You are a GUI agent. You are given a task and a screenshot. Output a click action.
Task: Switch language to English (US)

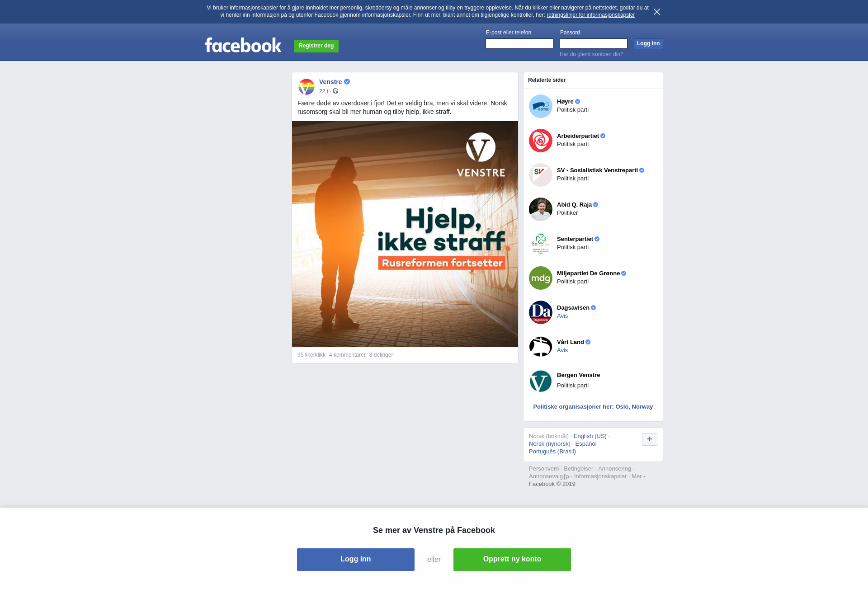590,436
